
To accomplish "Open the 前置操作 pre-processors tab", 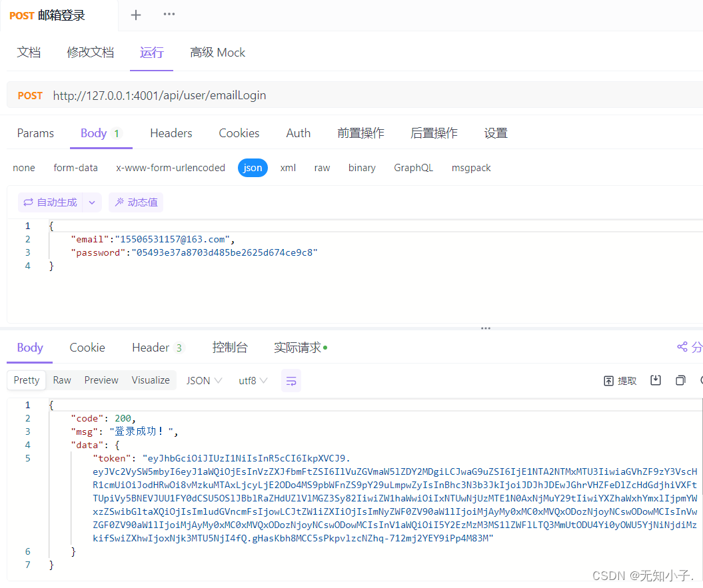I will [360, 133].
